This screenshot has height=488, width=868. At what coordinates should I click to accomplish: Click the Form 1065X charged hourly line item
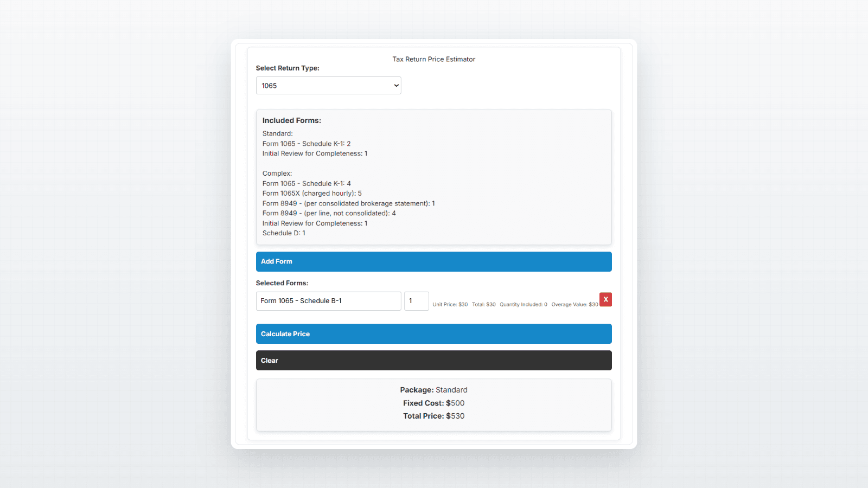311,193
